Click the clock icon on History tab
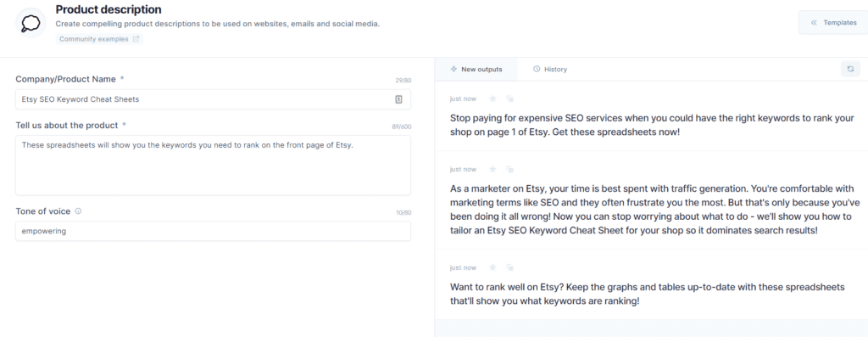This screenshot has width=868, height=337. (x=537, y=70)
